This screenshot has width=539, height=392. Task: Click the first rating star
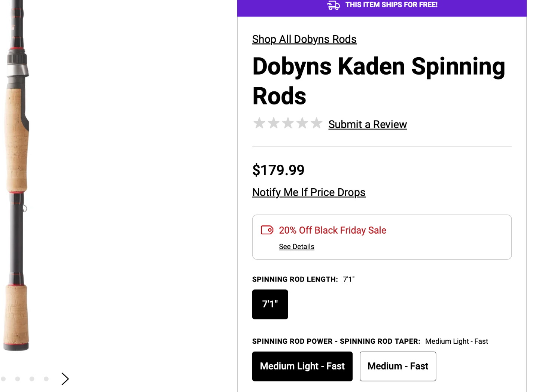click(259, 123)
